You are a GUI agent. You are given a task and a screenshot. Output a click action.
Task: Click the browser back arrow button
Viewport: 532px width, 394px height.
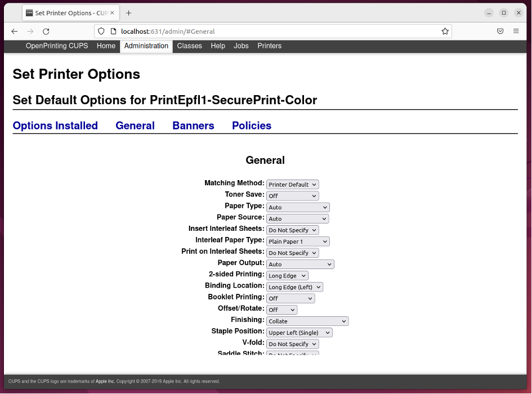(x=15, y=32)
